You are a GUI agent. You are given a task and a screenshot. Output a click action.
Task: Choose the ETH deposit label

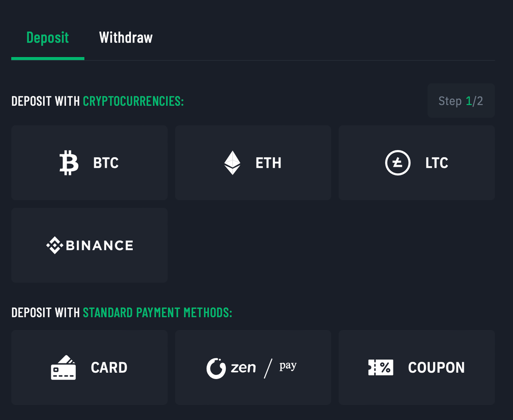[x=268, y=163]
